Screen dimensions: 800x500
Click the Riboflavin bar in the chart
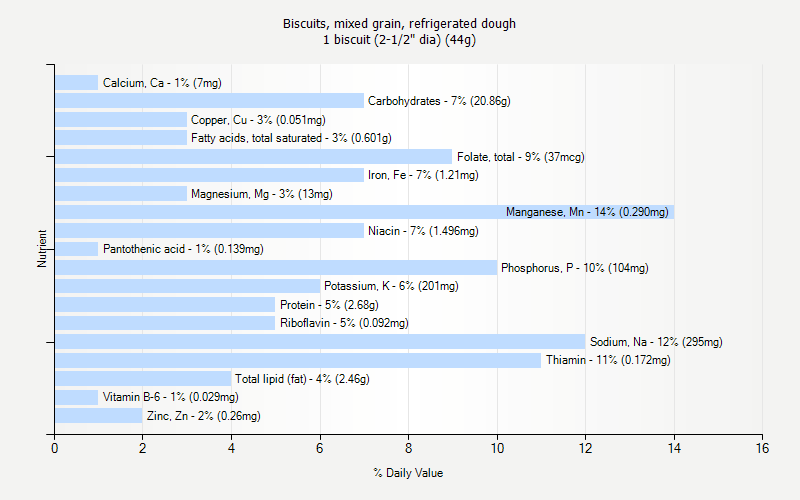[x=165, y=323]
